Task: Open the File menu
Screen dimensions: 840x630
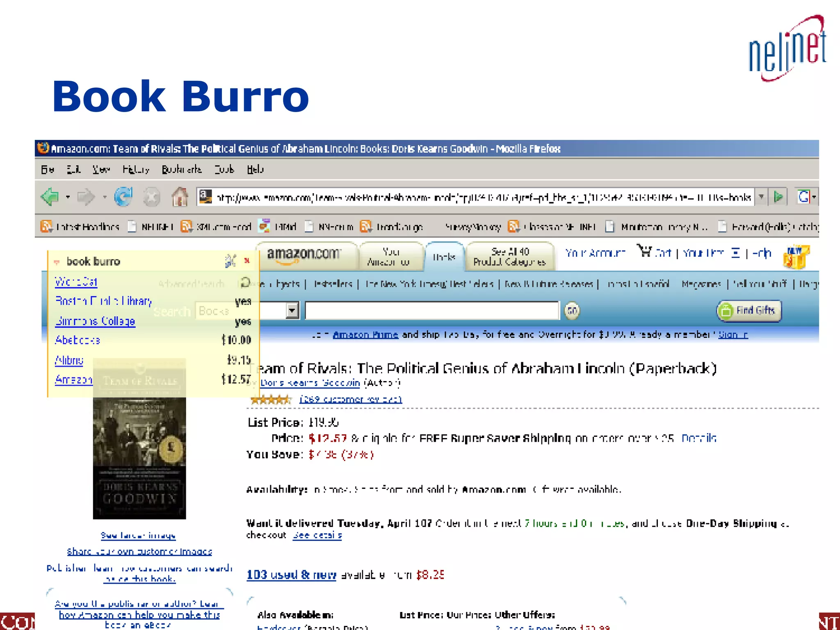Action: [x=48, y=169]
